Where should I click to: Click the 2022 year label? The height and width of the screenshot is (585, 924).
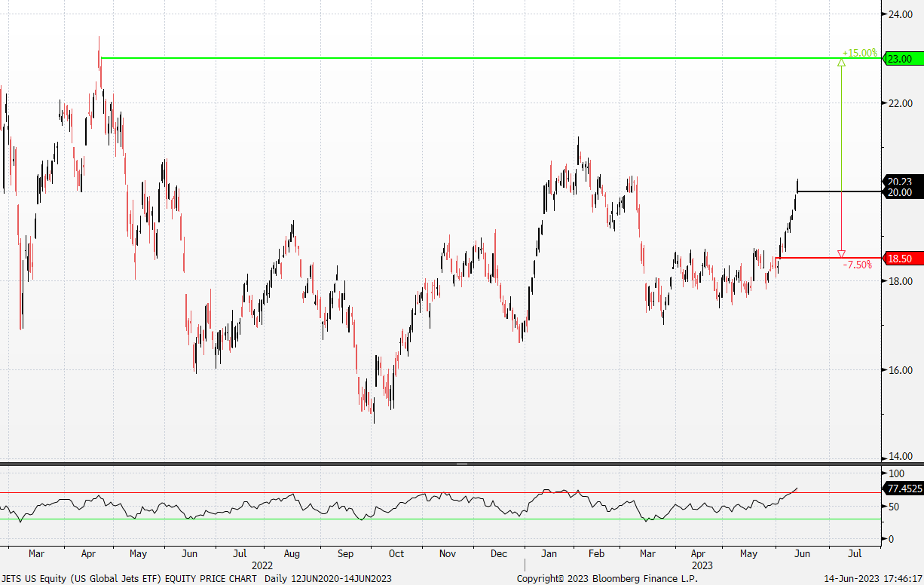click(x=262, y=565)
